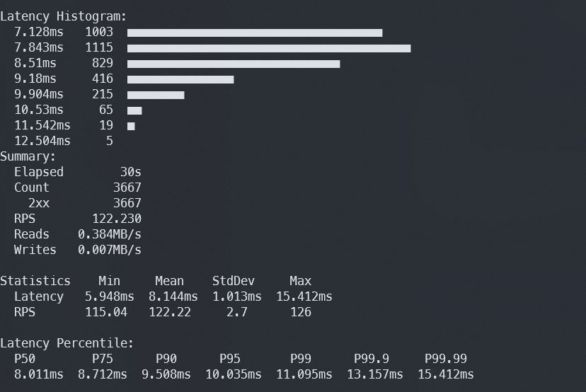
Task: Click the histogram count 1115
Action: 99,47
